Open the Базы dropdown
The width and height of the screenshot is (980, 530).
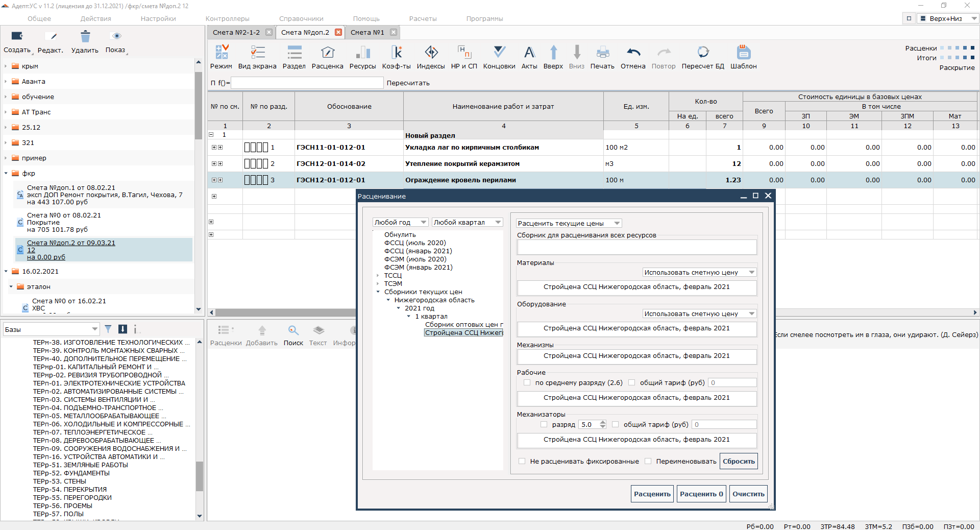pyautogui.click(x=51, y=329)
